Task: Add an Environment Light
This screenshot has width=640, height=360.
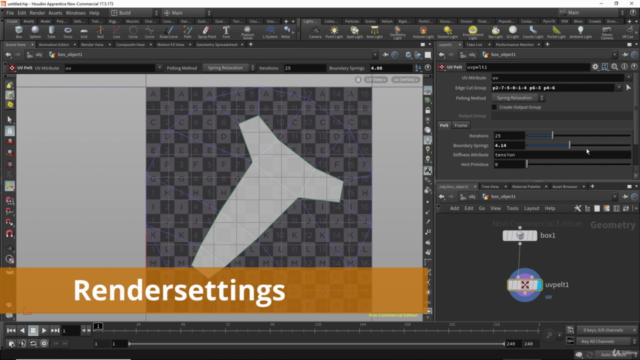Action: [x=473, y=32]
